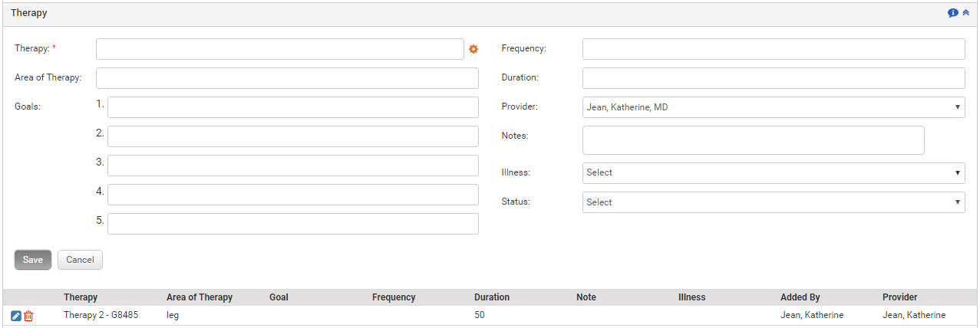Screen dimensions: 980x328
Task: Click inside the Notes text area
Action: [x=753, y=140]
